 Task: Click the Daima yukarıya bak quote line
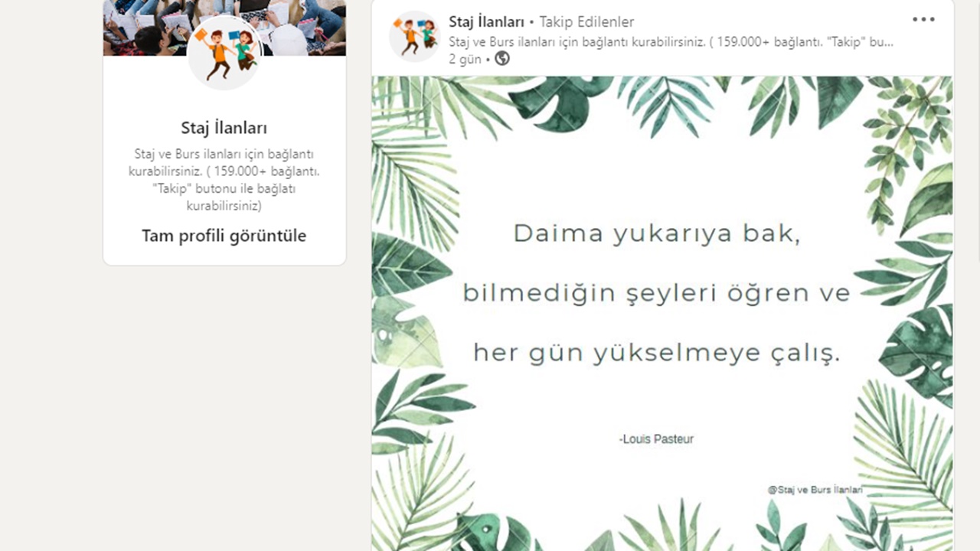[657, 233]
